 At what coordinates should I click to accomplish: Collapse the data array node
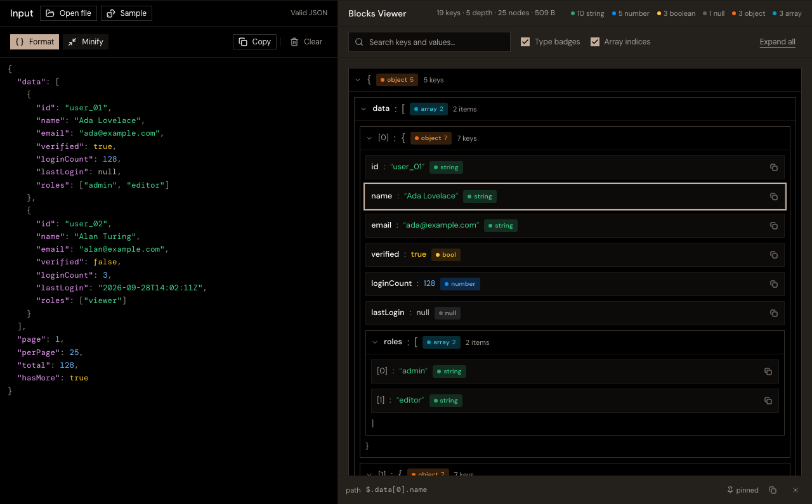coord(363,109)
